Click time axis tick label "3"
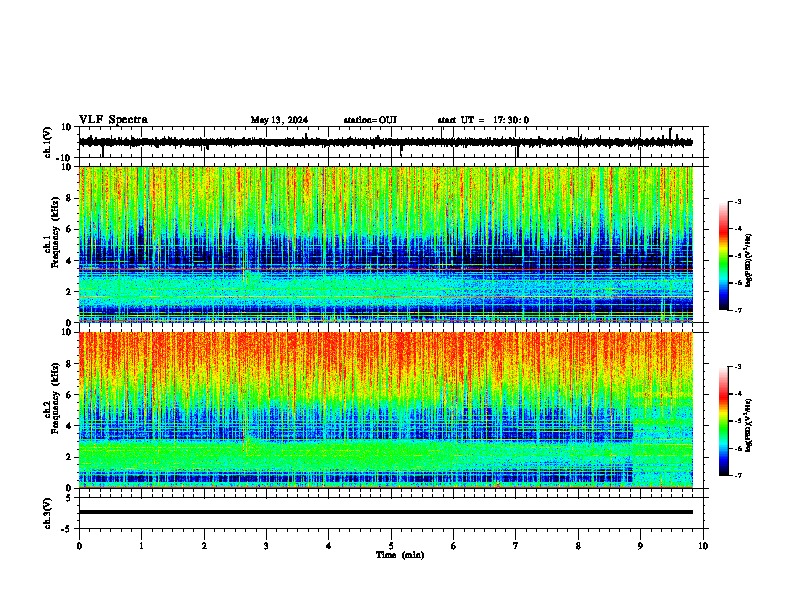This screenshot has width=792, height=612. (266, 546)
